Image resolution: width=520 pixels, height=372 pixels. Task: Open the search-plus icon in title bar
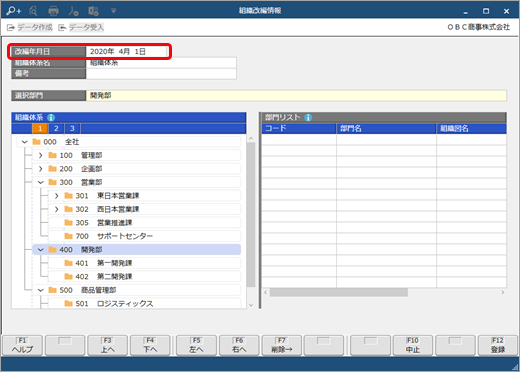tap(14, 11)
